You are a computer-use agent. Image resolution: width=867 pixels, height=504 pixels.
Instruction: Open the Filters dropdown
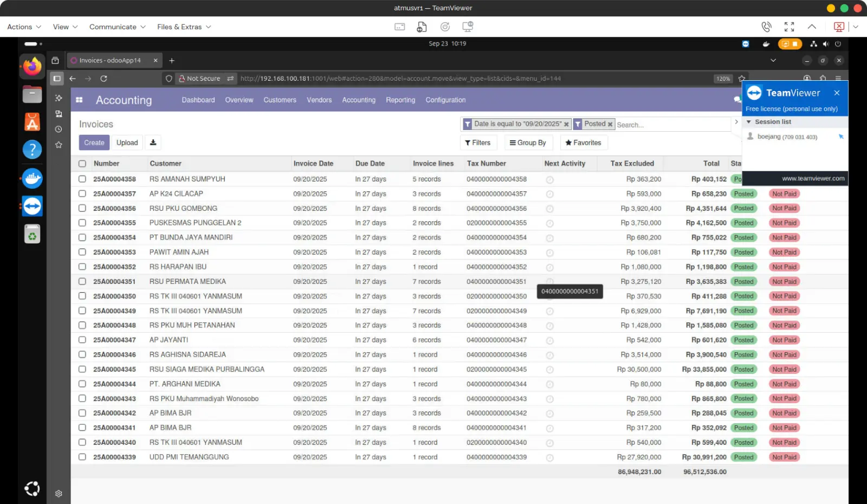coord(477,143)
